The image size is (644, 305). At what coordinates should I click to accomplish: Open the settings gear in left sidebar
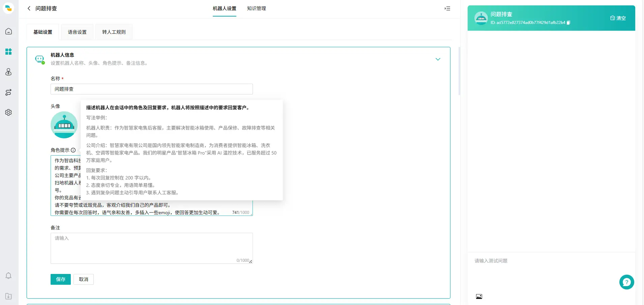tap(9, 112)
